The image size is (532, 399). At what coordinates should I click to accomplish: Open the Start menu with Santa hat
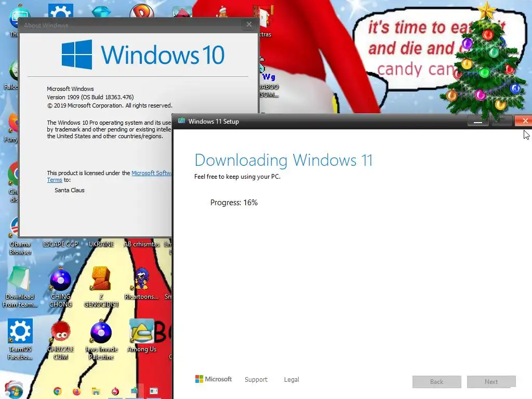14,390
